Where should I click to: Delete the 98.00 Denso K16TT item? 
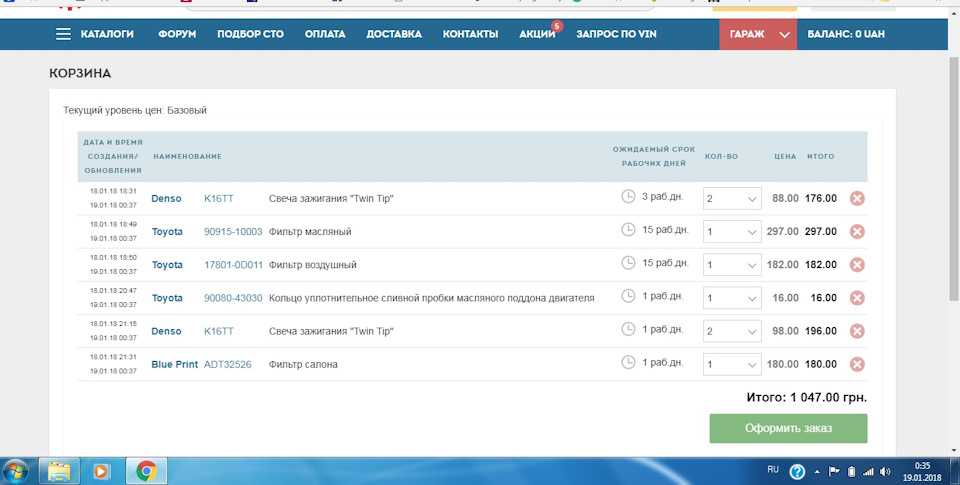(x=857, y=331)
